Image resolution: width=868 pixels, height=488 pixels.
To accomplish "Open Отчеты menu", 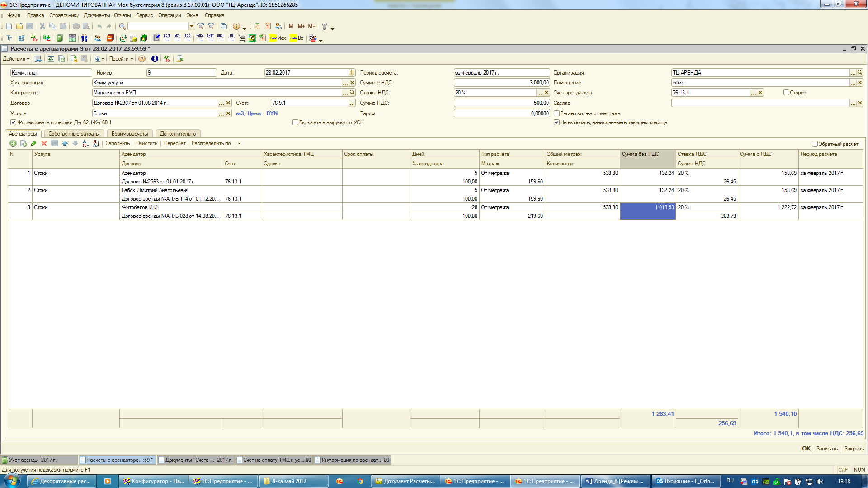I will click(x=122, y=15).
